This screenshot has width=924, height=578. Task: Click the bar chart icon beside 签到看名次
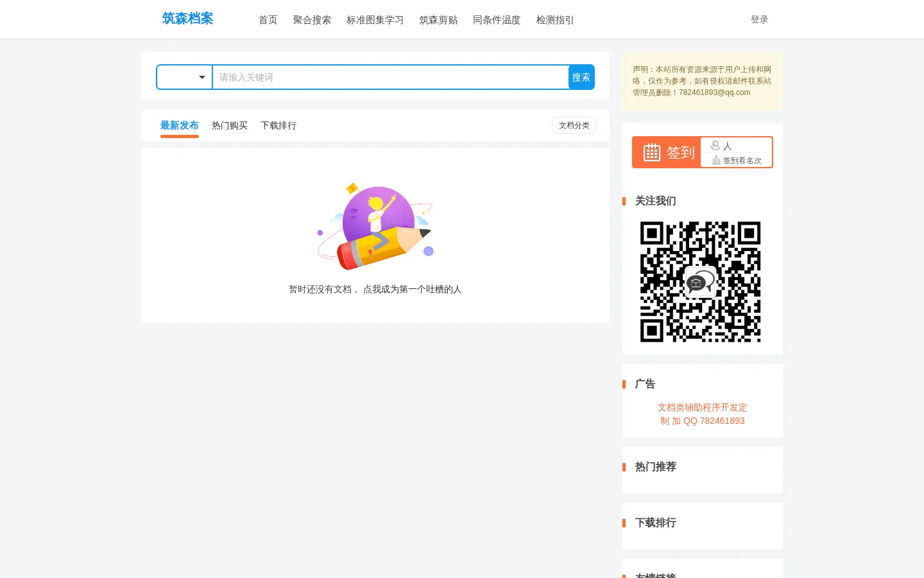point(716,160)
